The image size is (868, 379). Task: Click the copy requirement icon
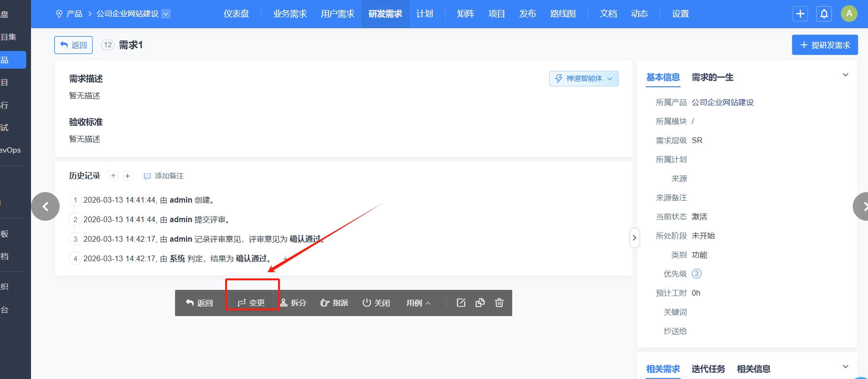pyautogui.click(x=480, y=303)
